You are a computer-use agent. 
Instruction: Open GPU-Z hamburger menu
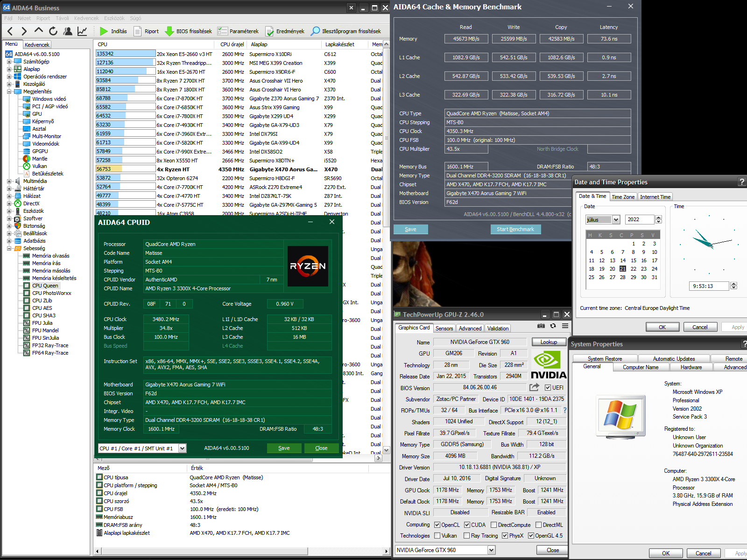[565, 326]
